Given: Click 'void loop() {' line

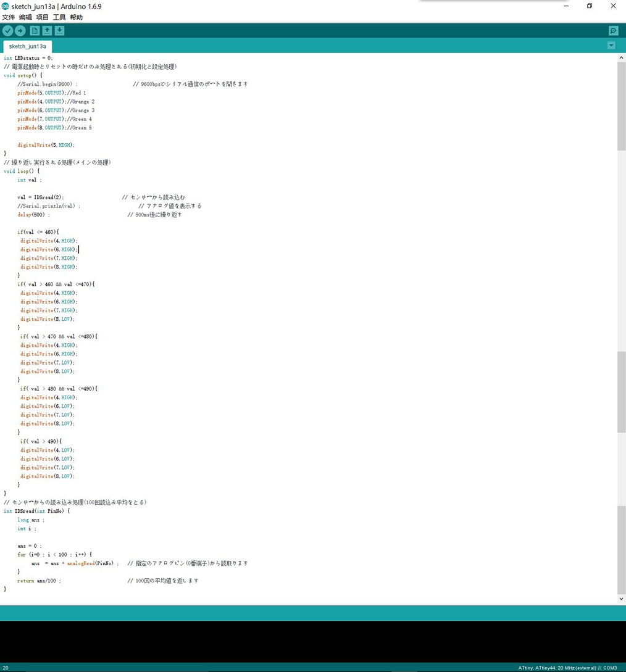Looking at the screenshot, I should click(x=22, y=171).
